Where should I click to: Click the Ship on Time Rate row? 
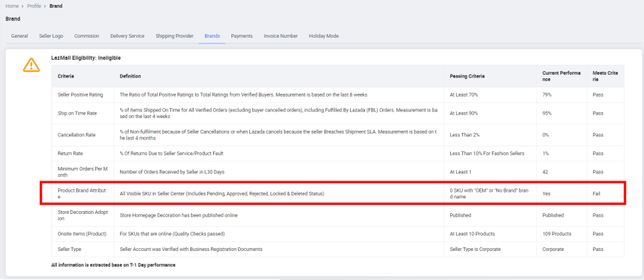337,113
